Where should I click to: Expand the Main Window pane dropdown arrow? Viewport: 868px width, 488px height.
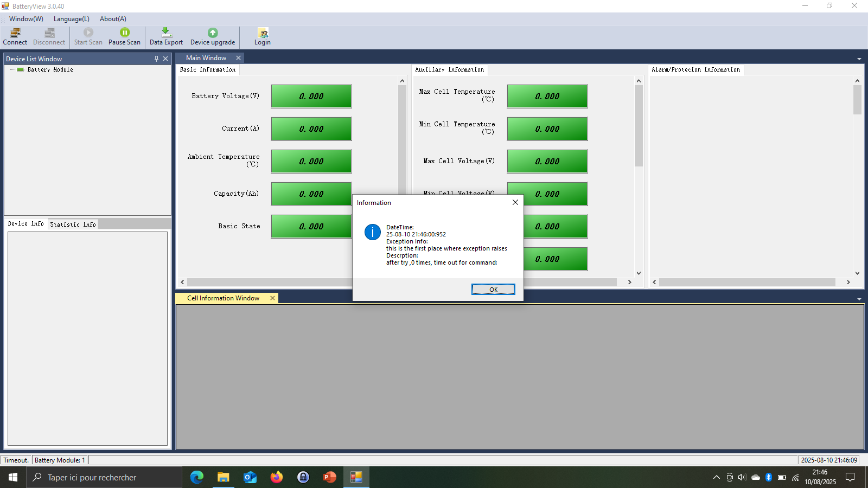pos(859,59)
